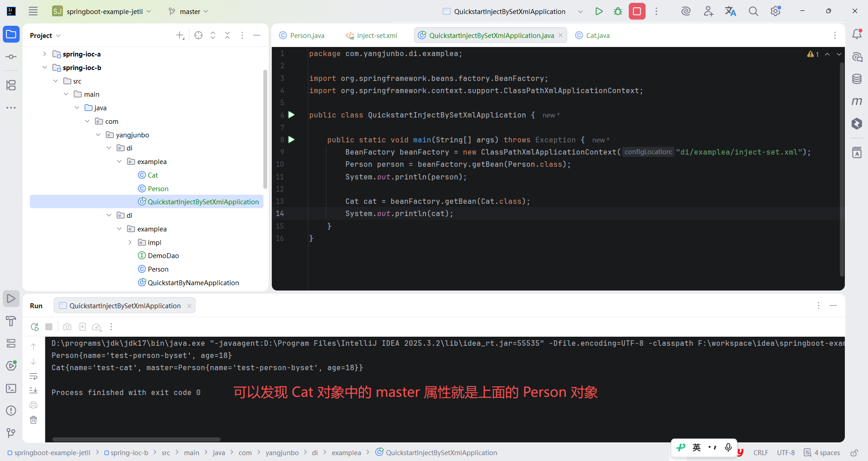Screen dimensions: 868x461
Task: Open Git tool window icon
Action: tap(11, 433)
